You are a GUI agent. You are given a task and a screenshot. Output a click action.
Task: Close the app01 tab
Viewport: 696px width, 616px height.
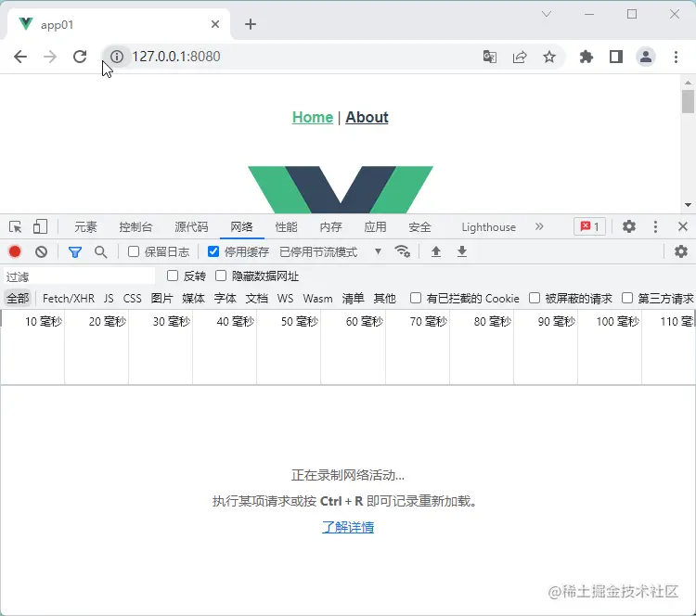pyautogui.click(x=215, y=24)
